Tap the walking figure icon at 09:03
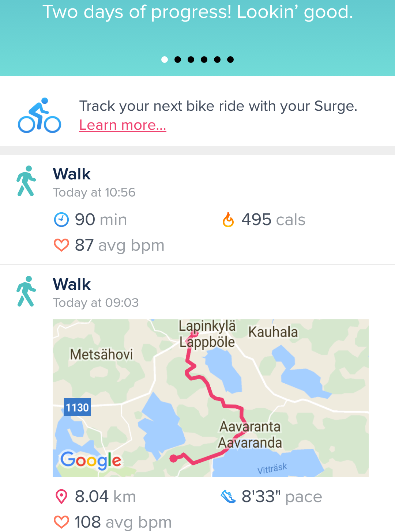 26,291
